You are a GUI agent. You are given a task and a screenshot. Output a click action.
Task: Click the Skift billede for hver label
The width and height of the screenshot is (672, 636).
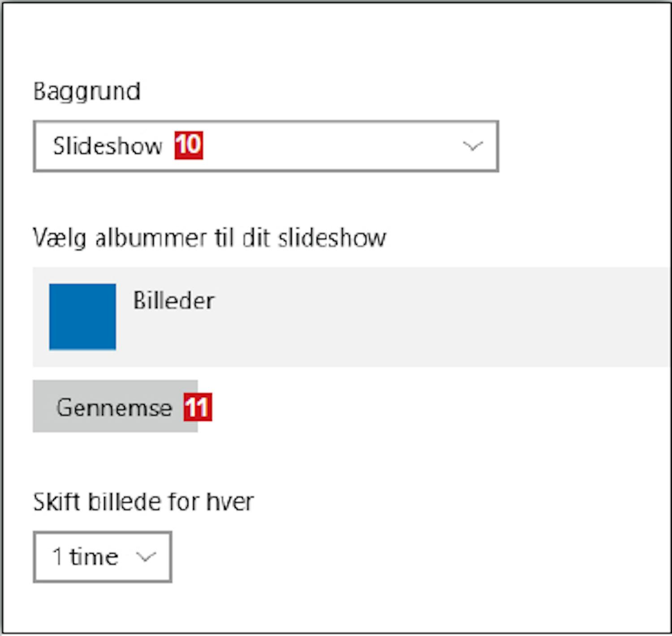pos(143,502)
